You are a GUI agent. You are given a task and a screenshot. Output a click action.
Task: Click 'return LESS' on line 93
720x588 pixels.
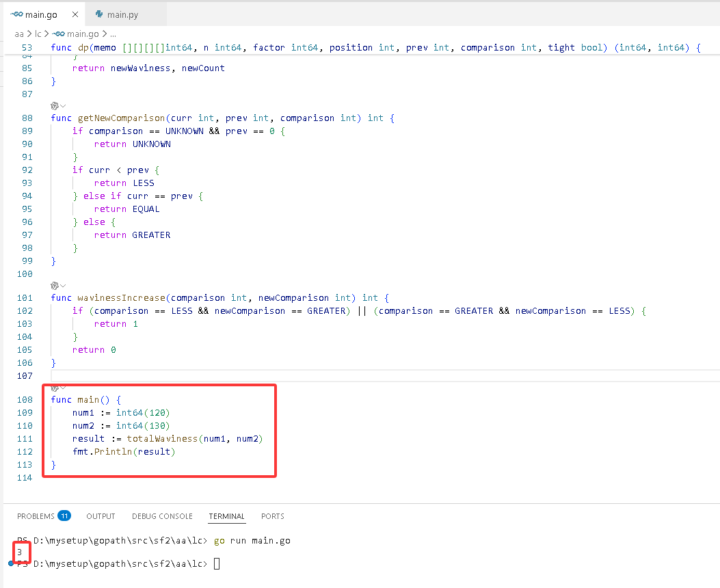pyautogui.click(x=124, y=183)
